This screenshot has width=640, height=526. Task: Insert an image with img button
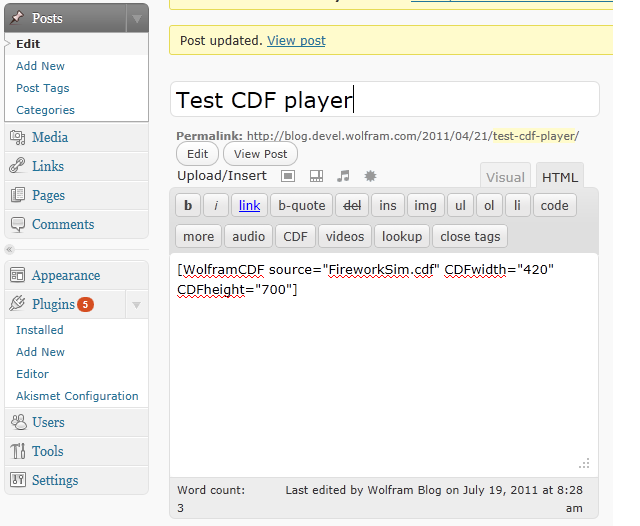tap(425, 205)
